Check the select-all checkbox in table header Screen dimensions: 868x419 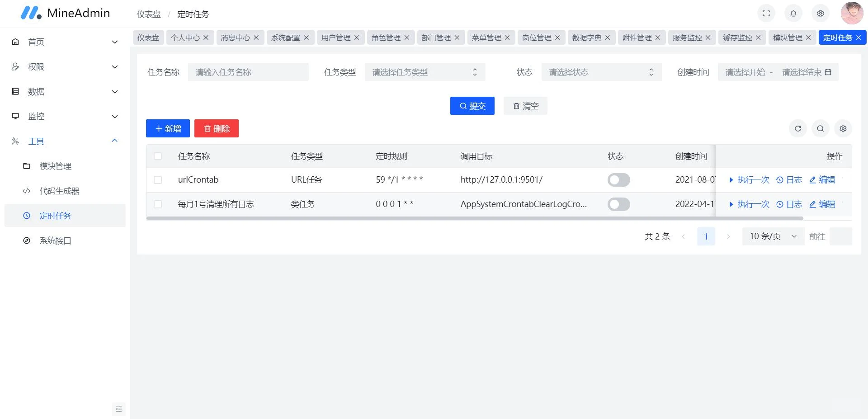coord(158,156)
